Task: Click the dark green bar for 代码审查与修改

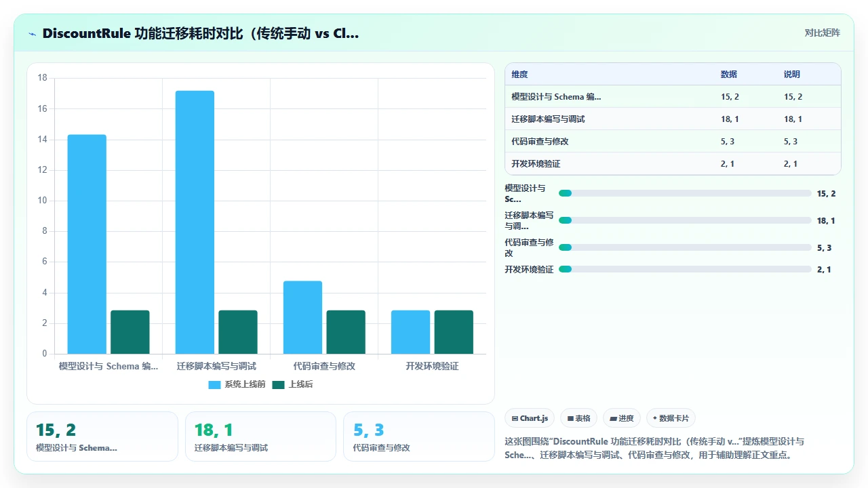Action: click(346, 332)
